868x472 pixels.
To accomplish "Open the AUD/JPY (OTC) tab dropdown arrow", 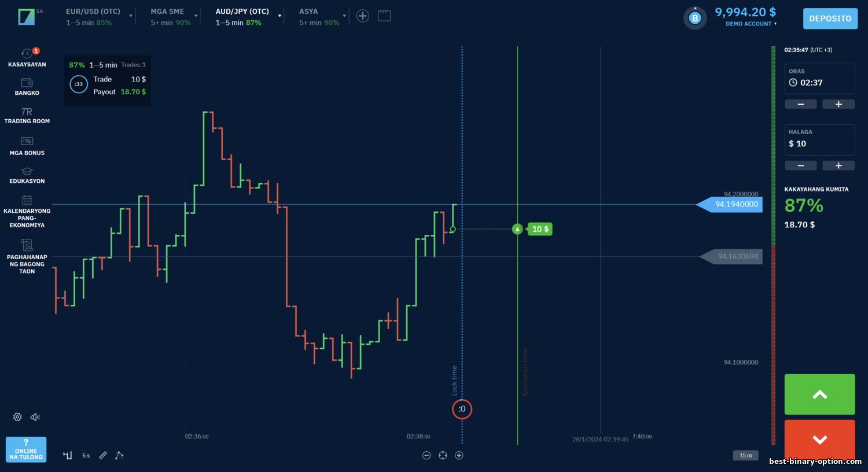I will pos(279,16).
